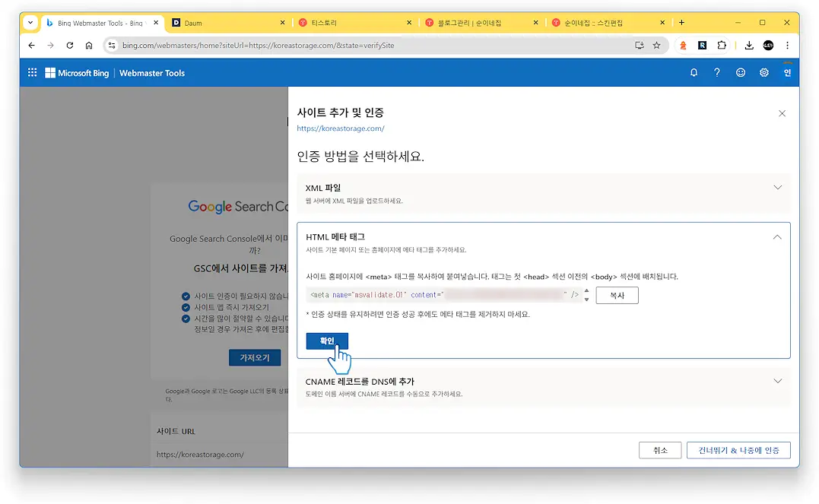
Task: Open Webmaster Tools settings gear
Action: point(764,72)
